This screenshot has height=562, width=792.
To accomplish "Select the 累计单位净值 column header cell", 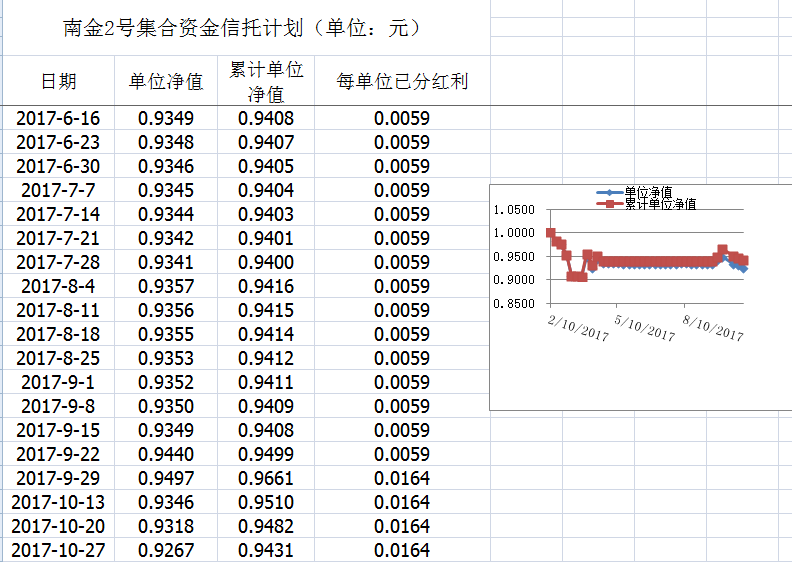I will [266, 82].
